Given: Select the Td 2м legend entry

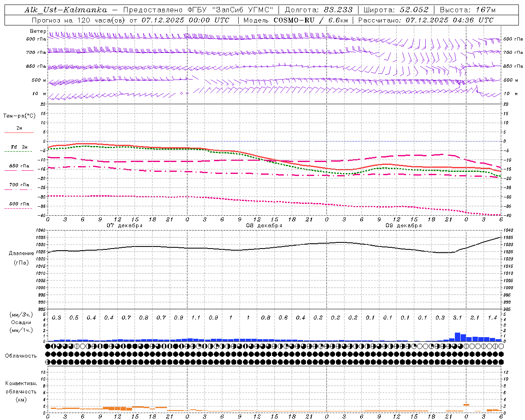Looking at the screenshot, I should [x=19, y=147].
